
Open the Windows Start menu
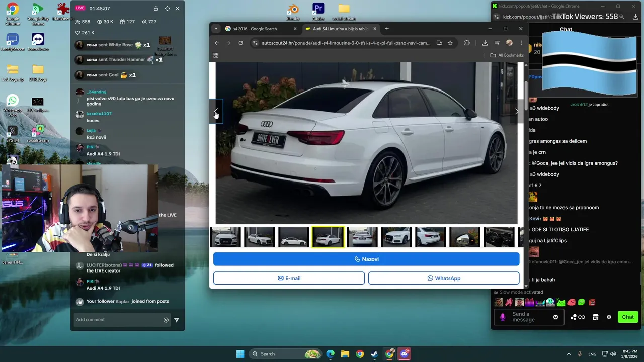(x=240, y=354)
